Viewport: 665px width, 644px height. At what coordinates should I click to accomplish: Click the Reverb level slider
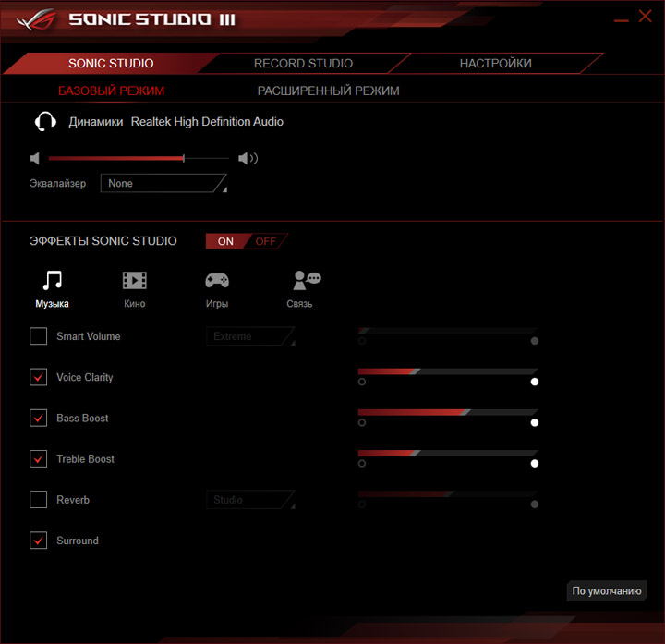pyautogui.click(x=448, y=493)
